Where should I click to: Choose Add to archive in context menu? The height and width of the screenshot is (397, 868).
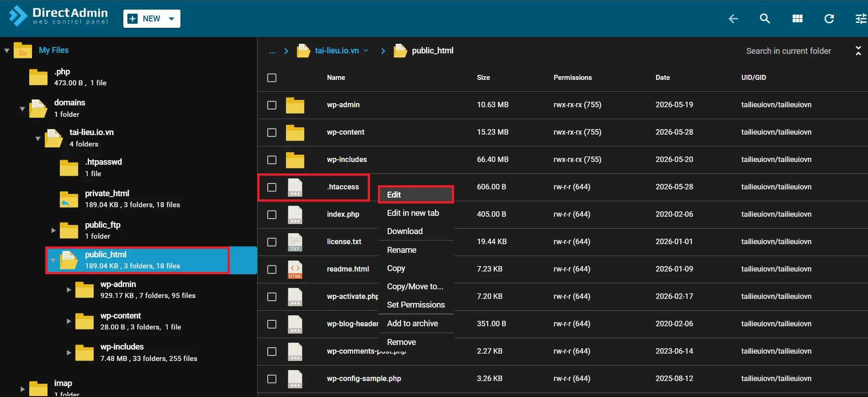click(x=416, y=324)
